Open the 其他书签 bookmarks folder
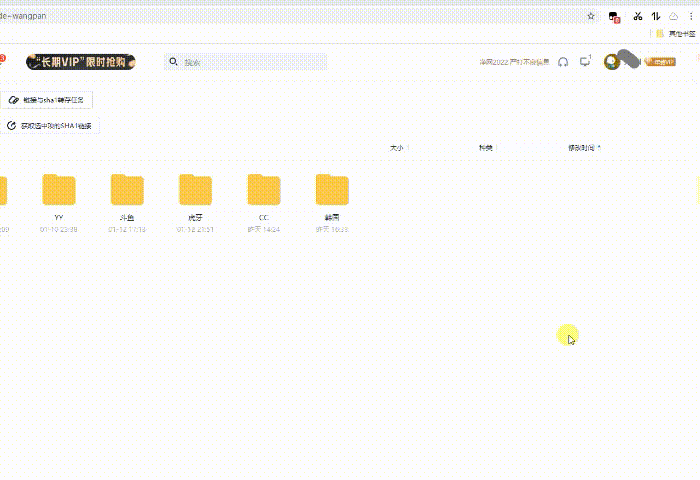The height and width of the screenshot is (480, 700). point(675,33)
